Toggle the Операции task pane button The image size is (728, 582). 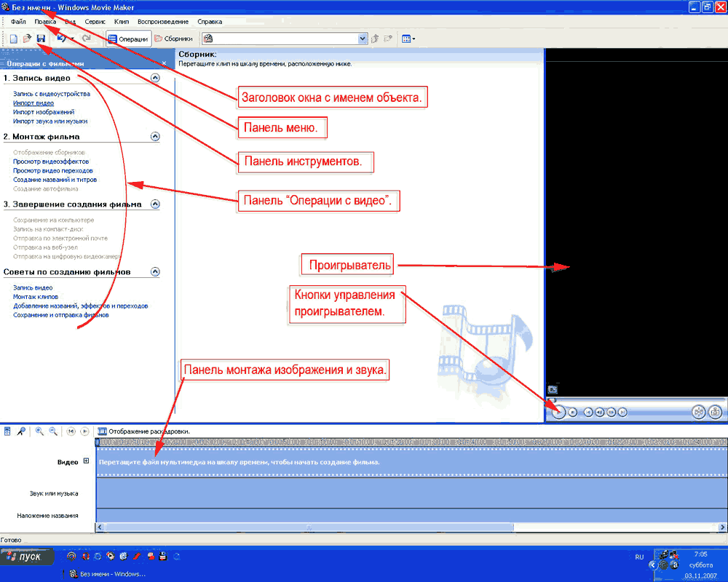click(129, 39)
